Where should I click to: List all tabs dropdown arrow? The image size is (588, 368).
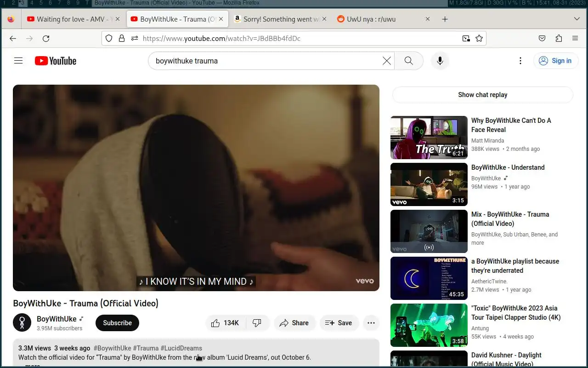click(577, 19)
